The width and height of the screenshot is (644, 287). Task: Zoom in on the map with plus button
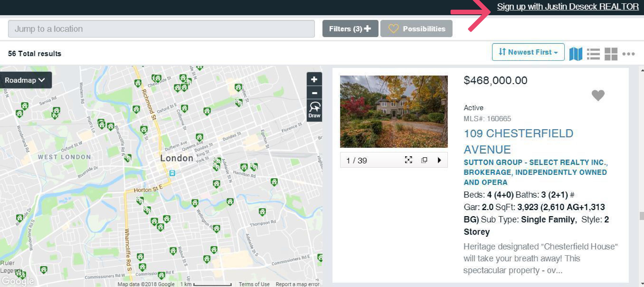314,80
